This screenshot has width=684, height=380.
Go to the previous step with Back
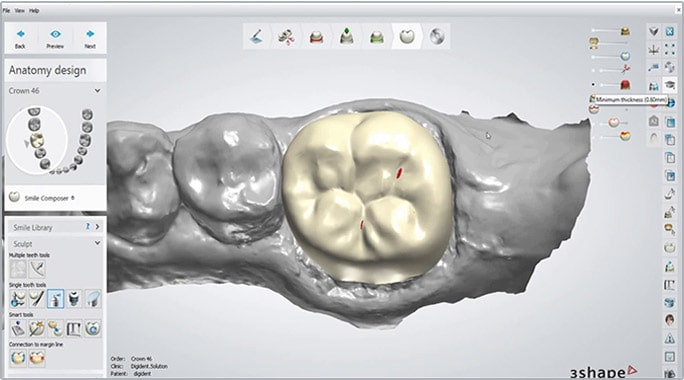pos(21,38)
